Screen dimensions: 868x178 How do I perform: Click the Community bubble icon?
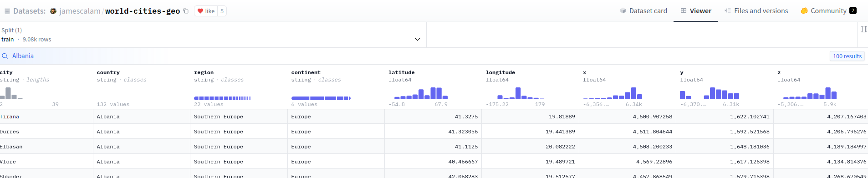(804, 11)
